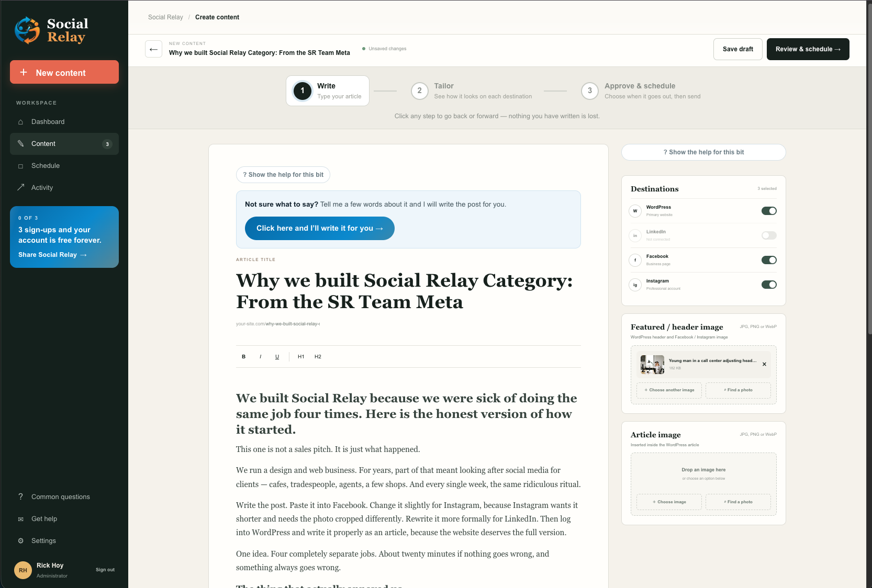
Task: Open Dashboard in the sidebar
Action: [64, 122]
